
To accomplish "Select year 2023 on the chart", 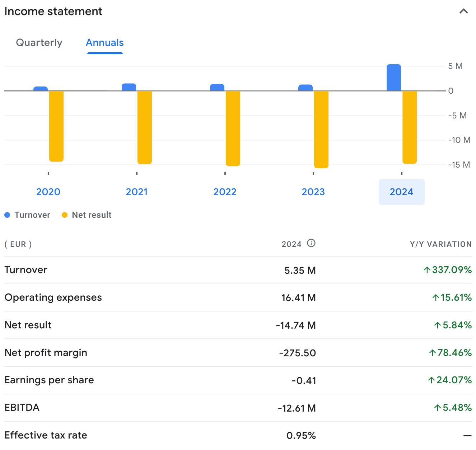I will tap(313, 192).
